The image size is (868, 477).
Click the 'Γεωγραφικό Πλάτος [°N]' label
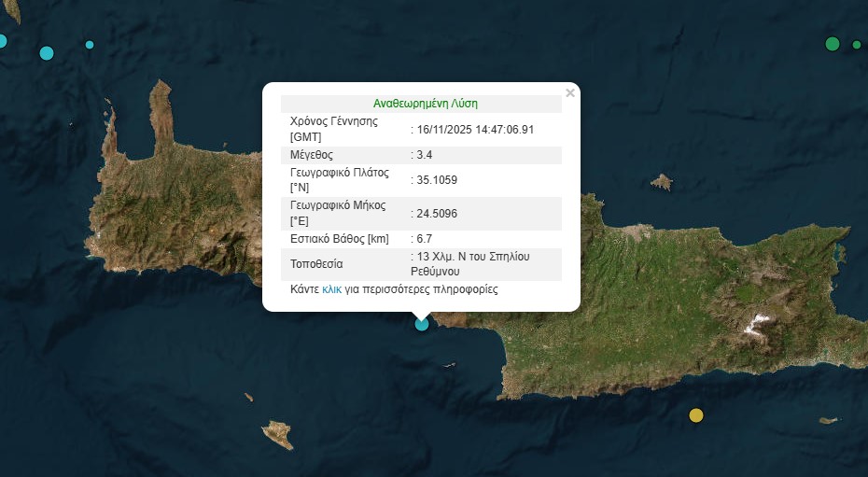pyautogui.click(x=340, y=180)
